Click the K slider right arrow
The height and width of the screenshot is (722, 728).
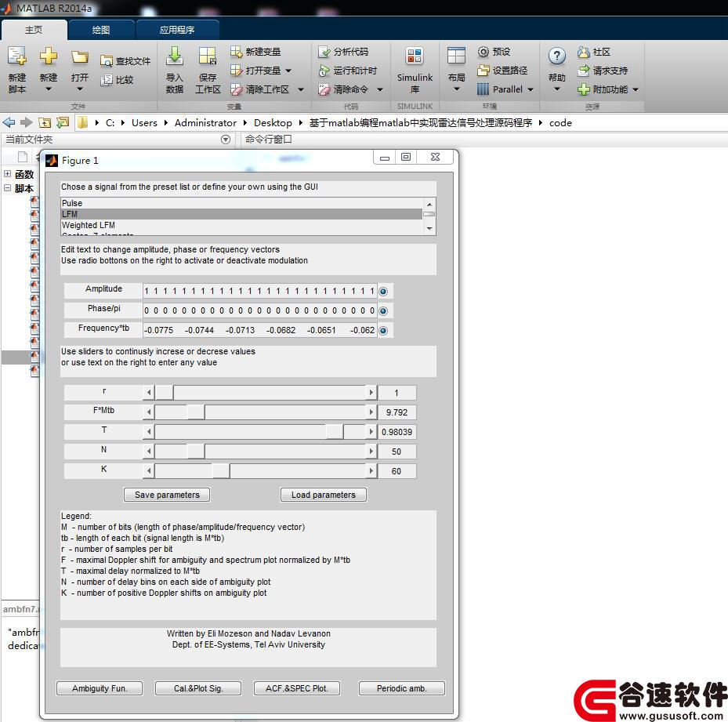point(371,470)
